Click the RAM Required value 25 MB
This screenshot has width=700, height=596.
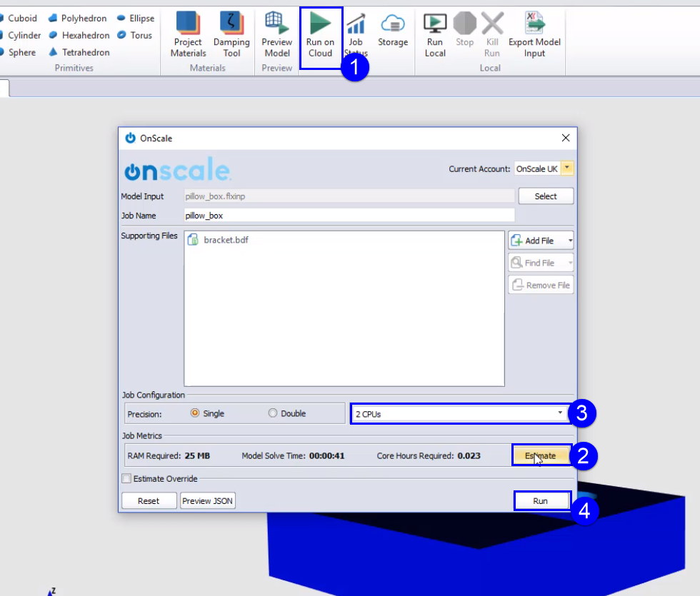click(197, 456)
